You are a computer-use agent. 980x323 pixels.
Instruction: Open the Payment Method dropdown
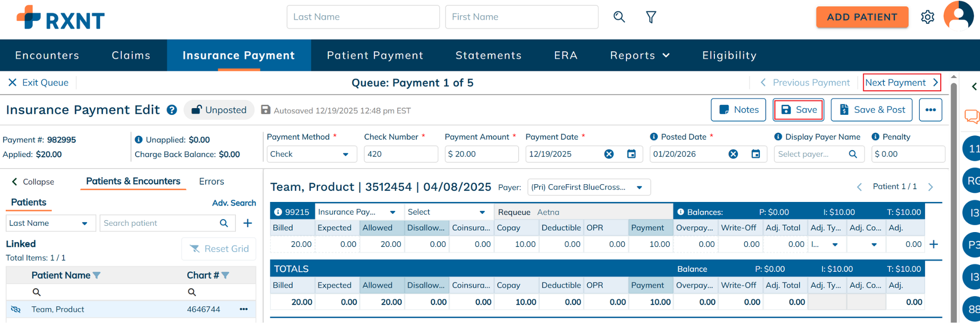(x=311, y=154)
